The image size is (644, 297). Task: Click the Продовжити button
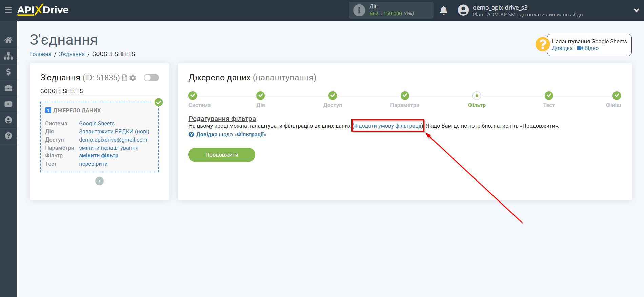coord(222,155)
